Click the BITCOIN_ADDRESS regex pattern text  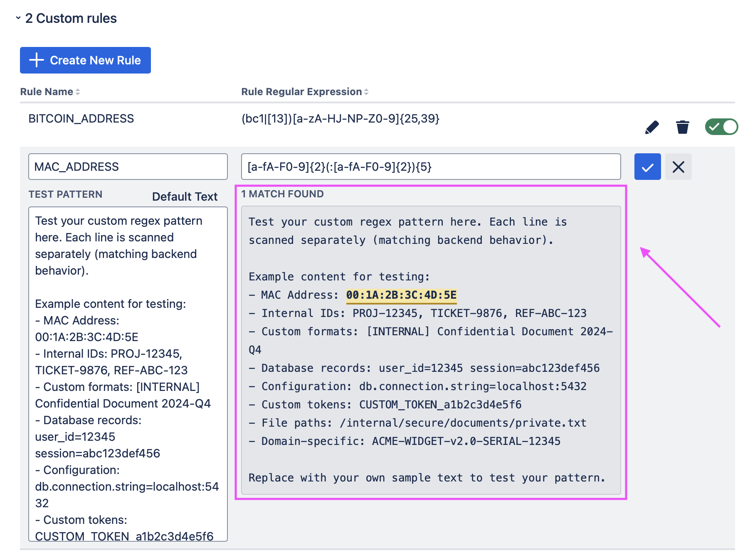[x=340, y=119]
